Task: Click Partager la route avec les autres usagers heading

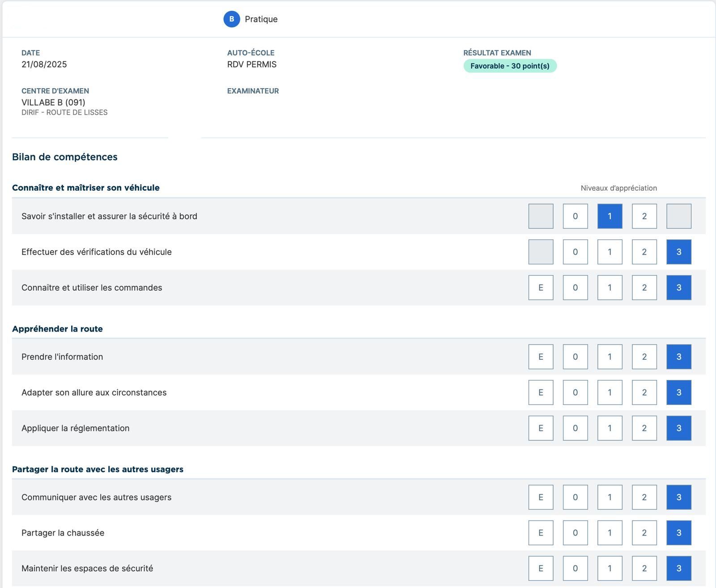Action: [x=98, y=469]
